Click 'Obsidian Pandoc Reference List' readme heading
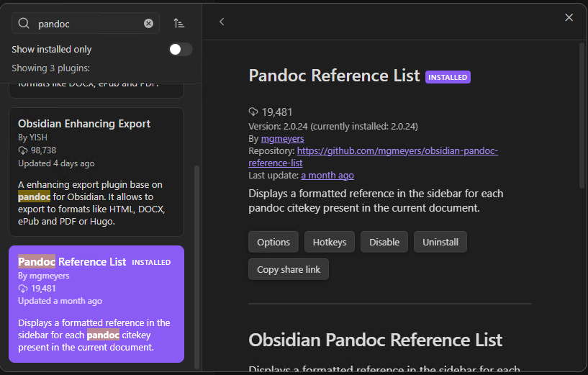Screen dimensions: 588x375 pos(376,340)
